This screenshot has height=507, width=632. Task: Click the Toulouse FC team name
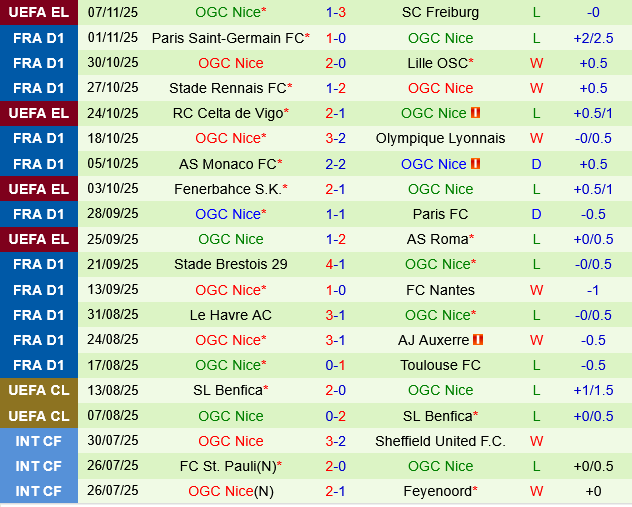[x=440, y=365]
